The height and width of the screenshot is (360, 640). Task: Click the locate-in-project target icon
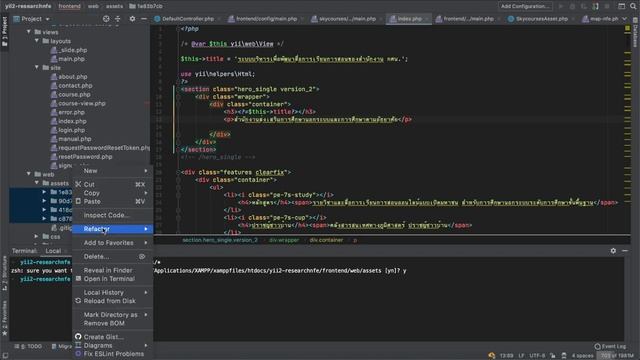(106, 19)
